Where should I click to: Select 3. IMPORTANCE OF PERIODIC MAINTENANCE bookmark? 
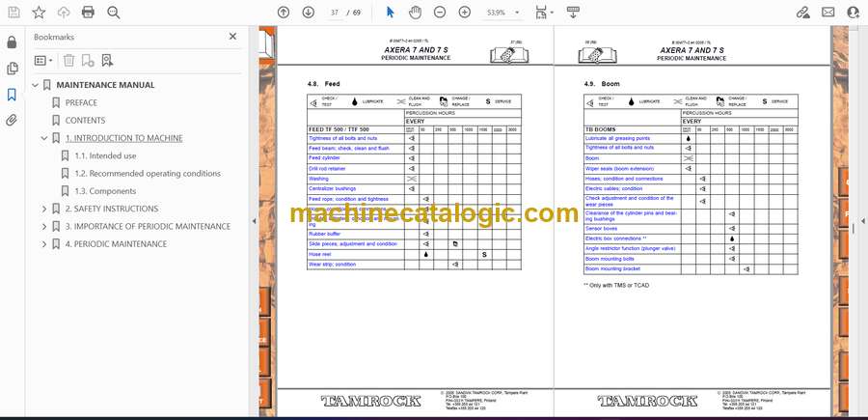point(148,227)
